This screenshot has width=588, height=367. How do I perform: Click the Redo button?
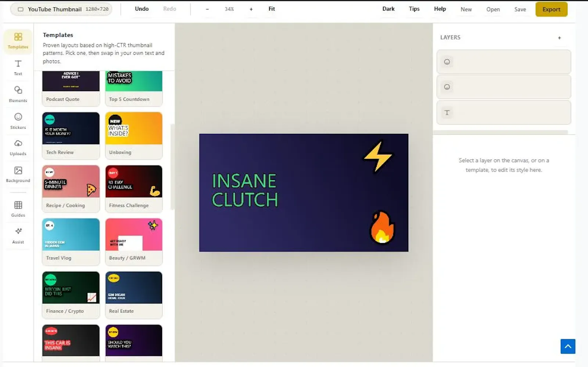(170, 9)
